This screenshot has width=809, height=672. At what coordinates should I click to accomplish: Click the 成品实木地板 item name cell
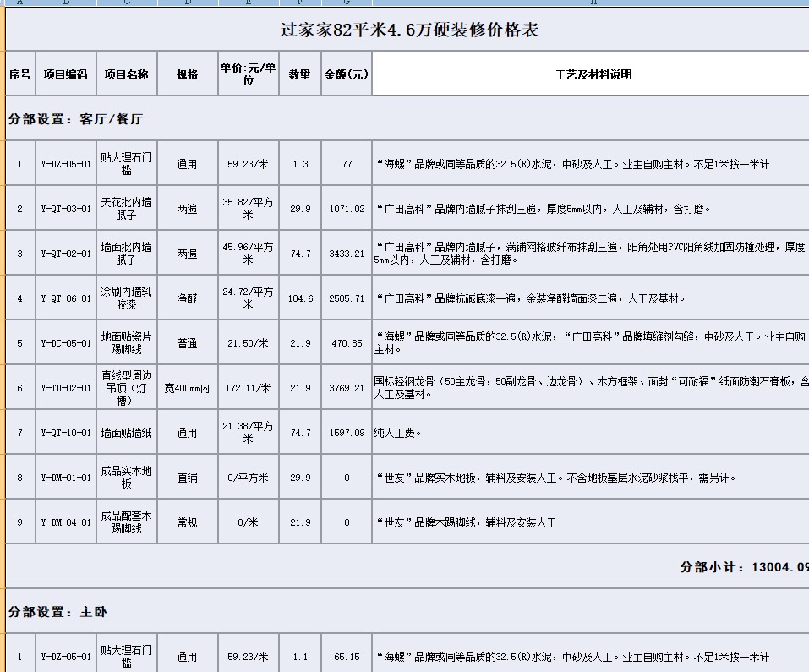point(127,478)
